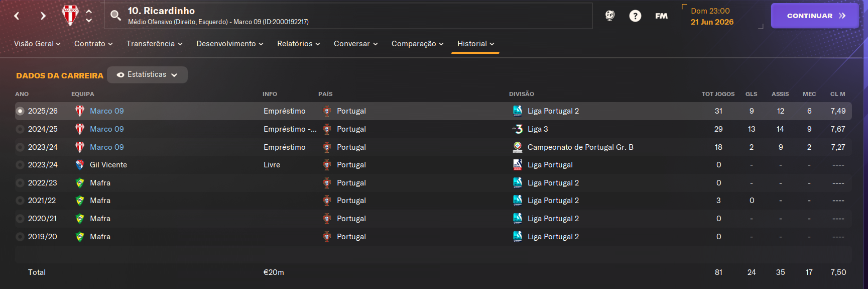Sort by the ASSIS column header

780,94
